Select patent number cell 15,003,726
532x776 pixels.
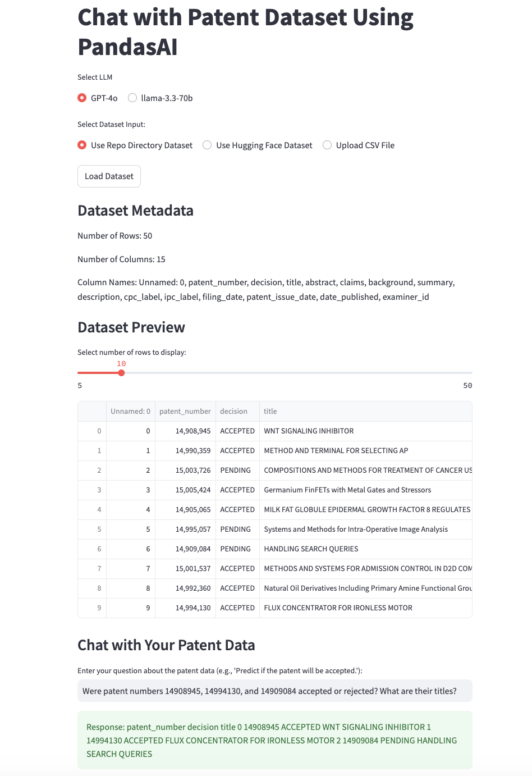coord(192,471)
